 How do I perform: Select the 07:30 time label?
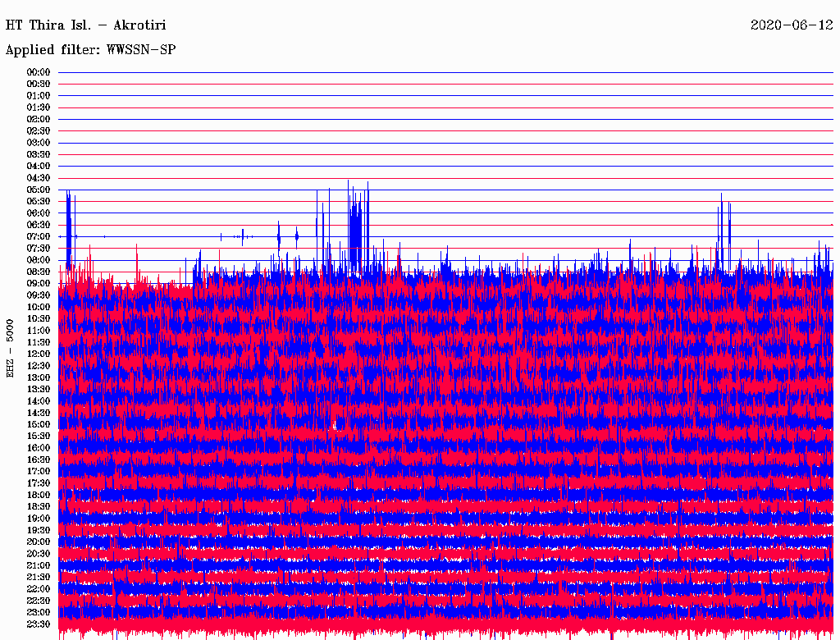pyautogui.click(x=39, y=249)
